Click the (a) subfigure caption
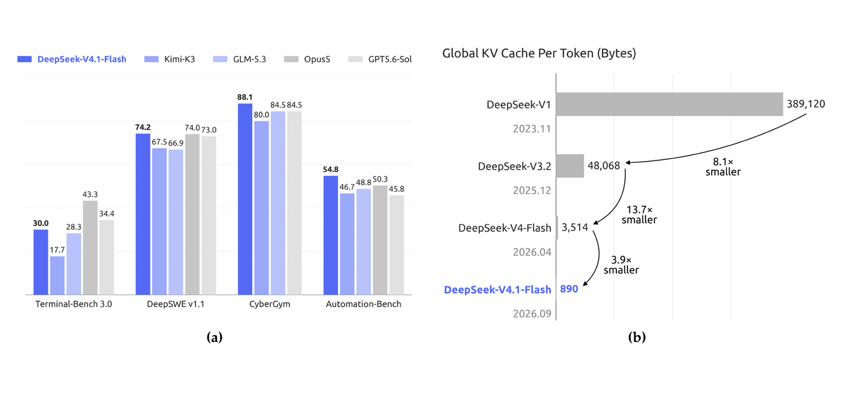 tap(214, 338)
